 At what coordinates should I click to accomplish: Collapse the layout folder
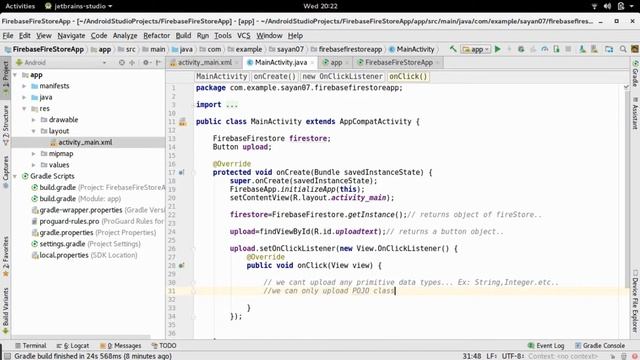[33, 131]
